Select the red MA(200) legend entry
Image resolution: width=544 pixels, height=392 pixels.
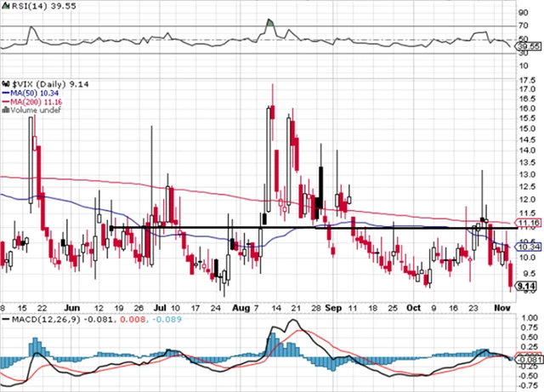point(36,100)
